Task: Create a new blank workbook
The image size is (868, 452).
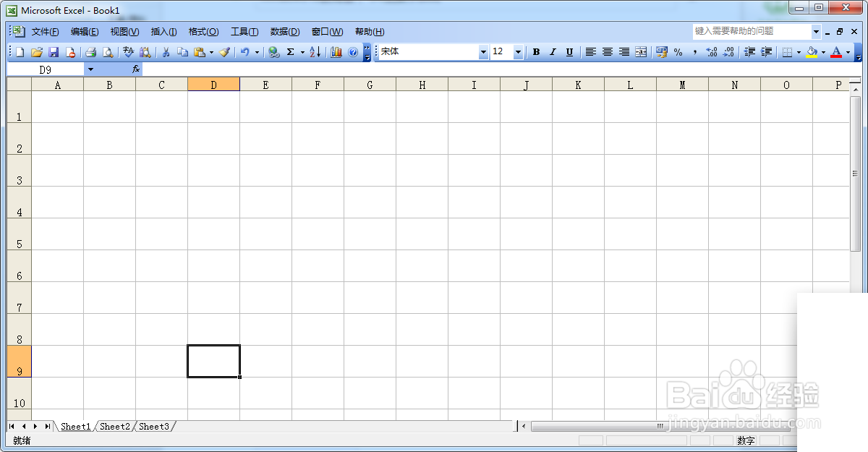Action: pos(20,52)
